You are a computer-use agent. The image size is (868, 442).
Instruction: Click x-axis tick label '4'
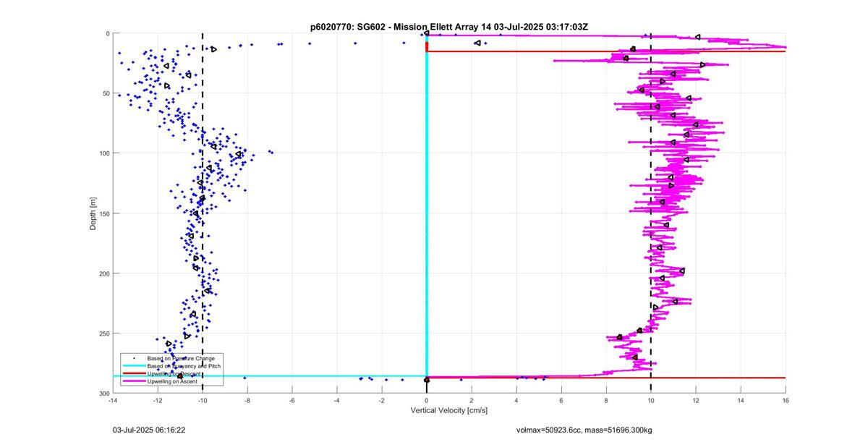[x=516, y=399]
